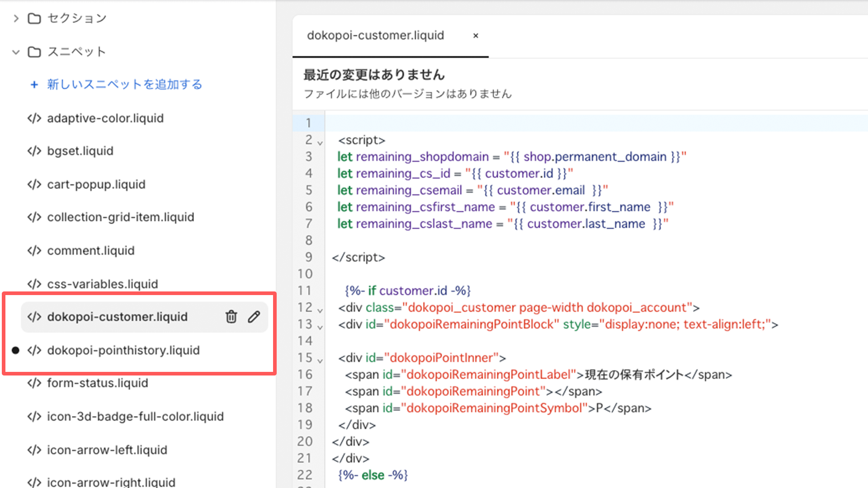Click the else liquid tag on line 22
The height and width of the screenshot is (488, 868).
click(373, 475)
